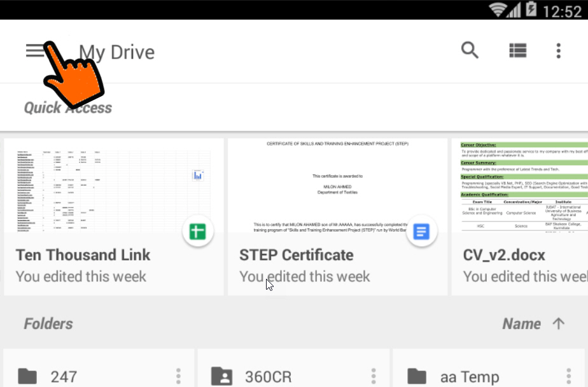Reverse alphabetical ordering via the up arrow
The width and height of the screenshot is (588, 387).
[558, 323]
